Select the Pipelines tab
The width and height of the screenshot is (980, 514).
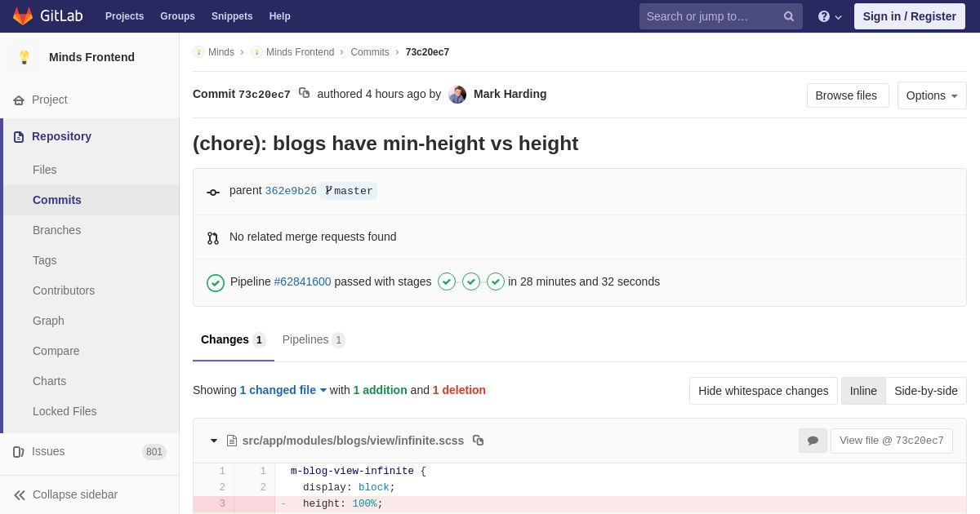pos(314,340)
